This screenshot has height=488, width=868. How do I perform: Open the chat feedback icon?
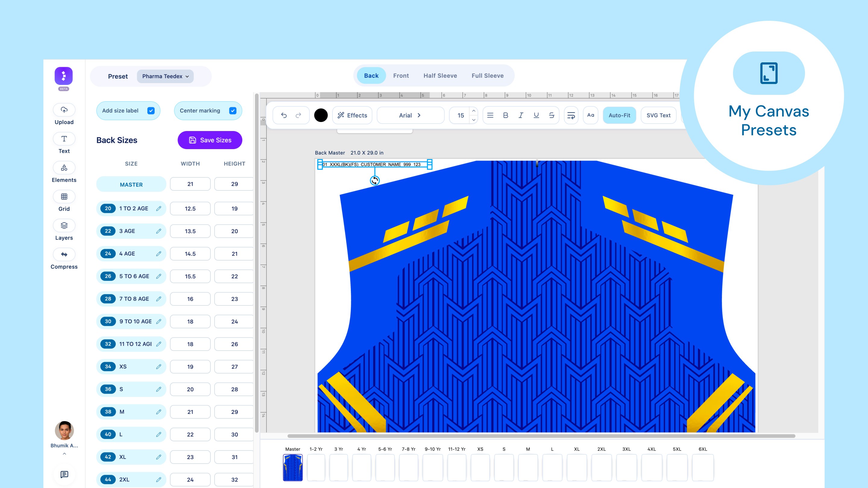tap(64, 474)
